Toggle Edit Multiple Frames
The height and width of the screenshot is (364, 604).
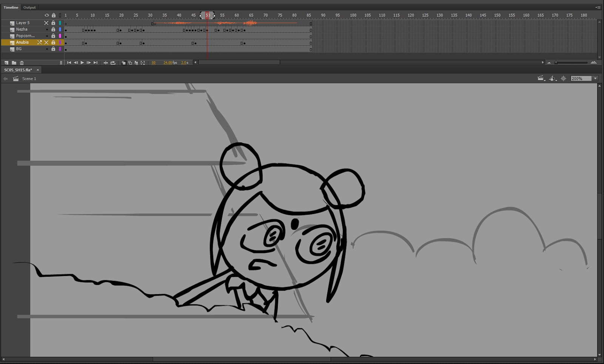point(136,63)
